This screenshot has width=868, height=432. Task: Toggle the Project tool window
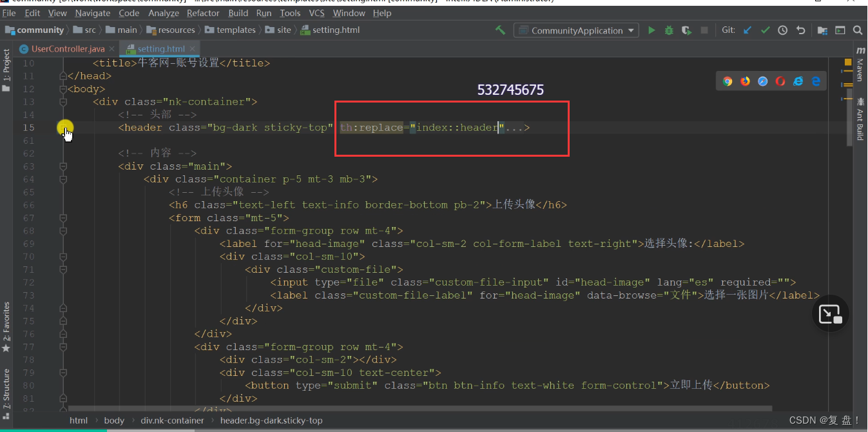(x=6, y=70)
